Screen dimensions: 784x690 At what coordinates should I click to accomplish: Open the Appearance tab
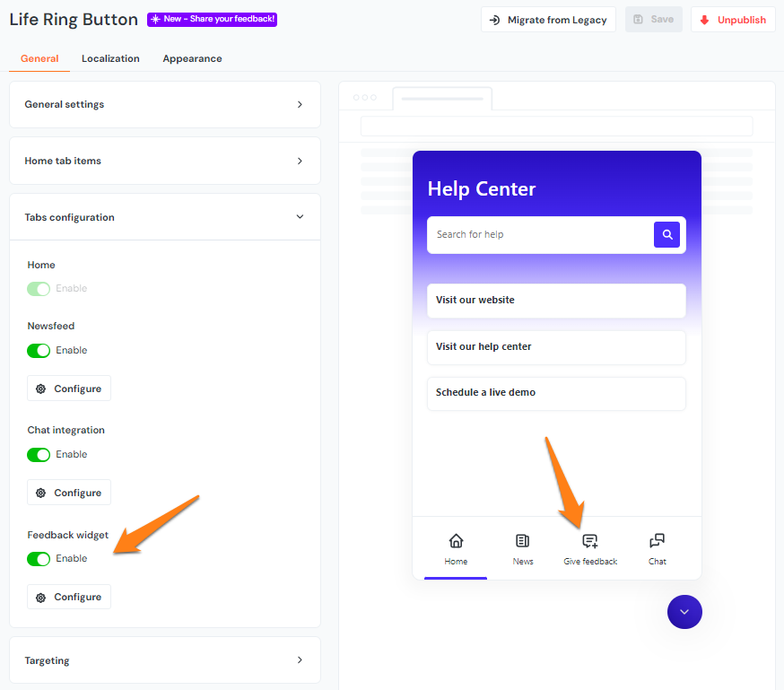click(x=192, y=58)
